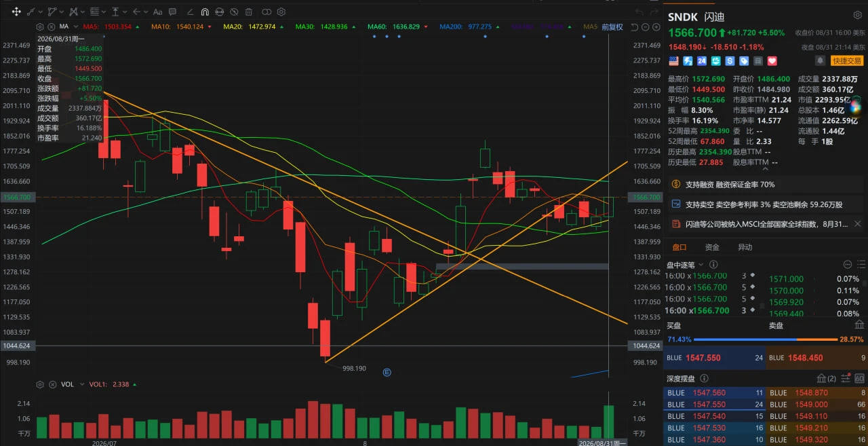The image size is (868, 446).
Task: Open quote panel settings gear
Action: [857, 16]
